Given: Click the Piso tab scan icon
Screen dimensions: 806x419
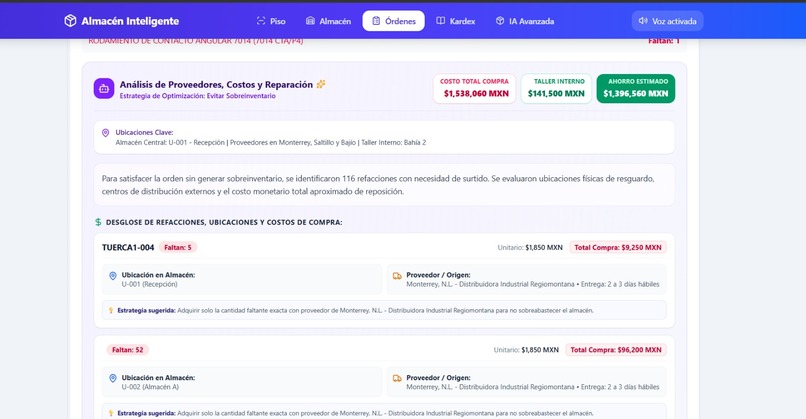Looking at the screenshot, I should [261, 21].
